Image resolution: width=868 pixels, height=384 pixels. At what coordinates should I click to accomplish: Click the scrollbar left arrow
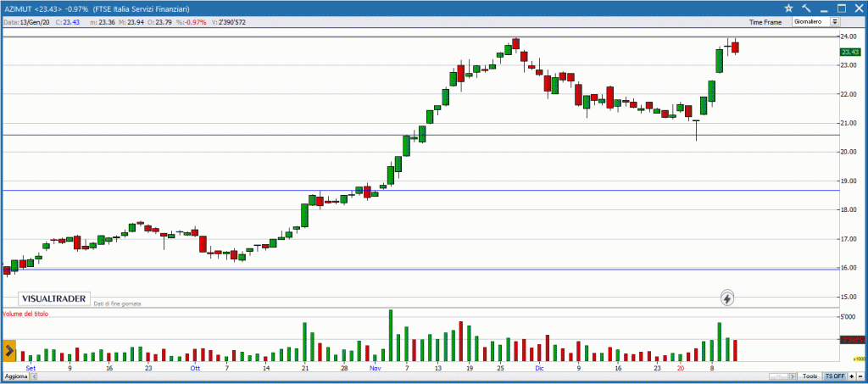pos(34,376)
